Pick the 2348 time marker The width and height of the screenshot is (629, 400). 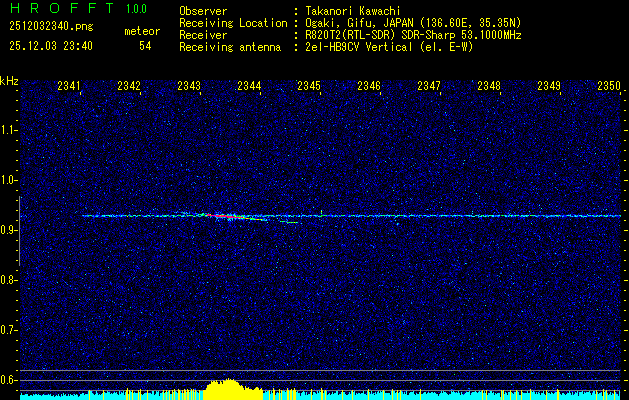pos(488,87)
